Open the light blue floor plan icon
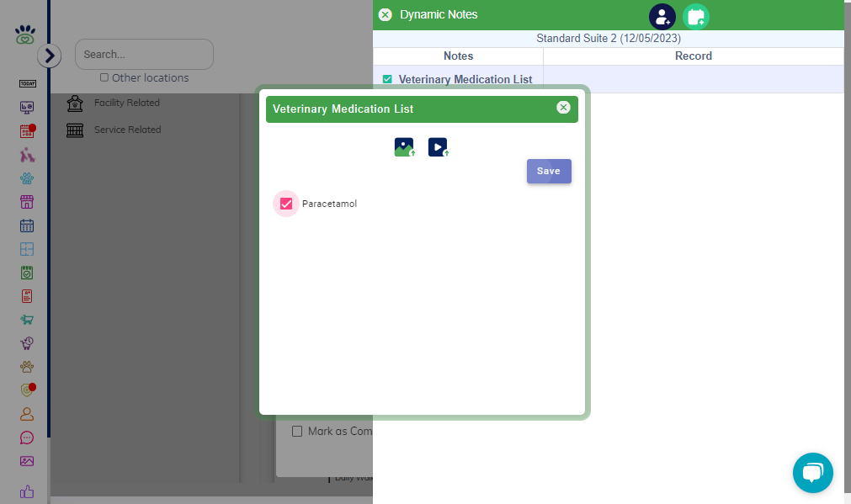 27,249
